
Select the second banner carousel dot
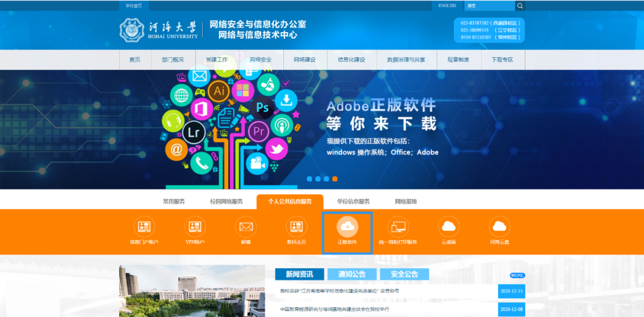[318, 179]
